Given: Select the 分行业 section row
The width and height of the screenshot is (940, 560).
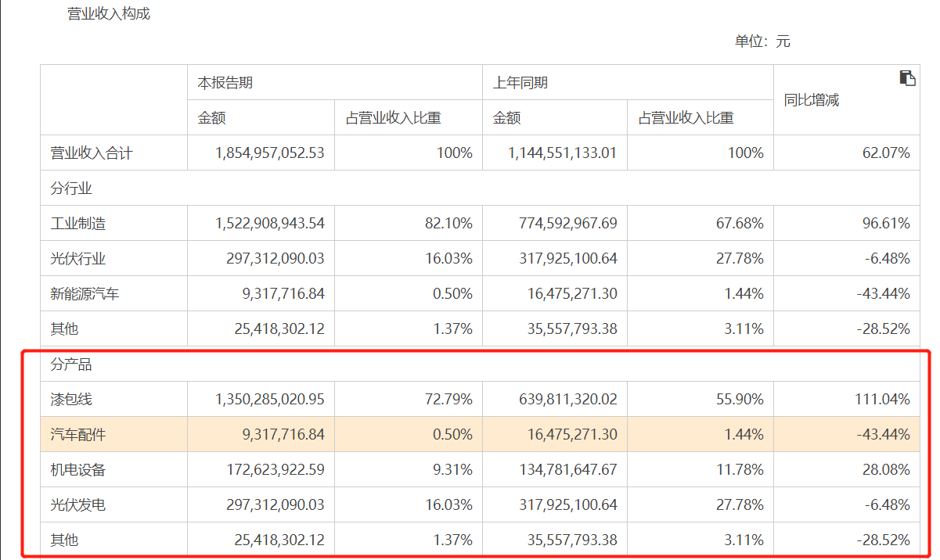Looking at the screenshot, I should pos(70,188).
